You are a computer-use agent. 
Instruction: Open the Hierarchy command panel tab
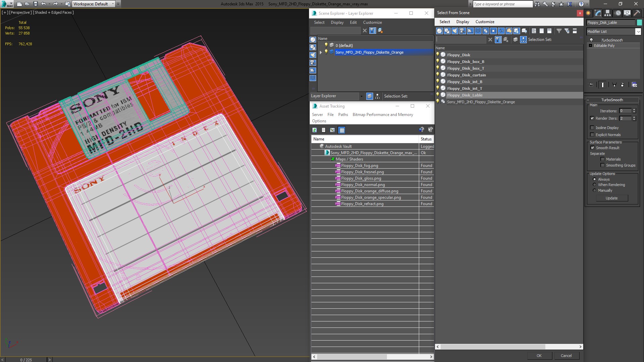coord(607,13)
